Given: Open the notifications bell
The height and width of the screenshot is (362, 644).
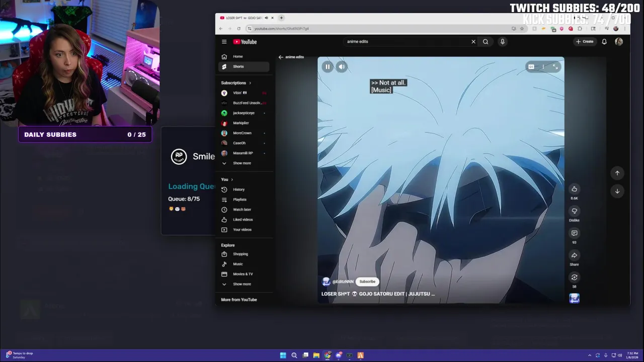Looking at the screenshot, I should coord(604,42).
